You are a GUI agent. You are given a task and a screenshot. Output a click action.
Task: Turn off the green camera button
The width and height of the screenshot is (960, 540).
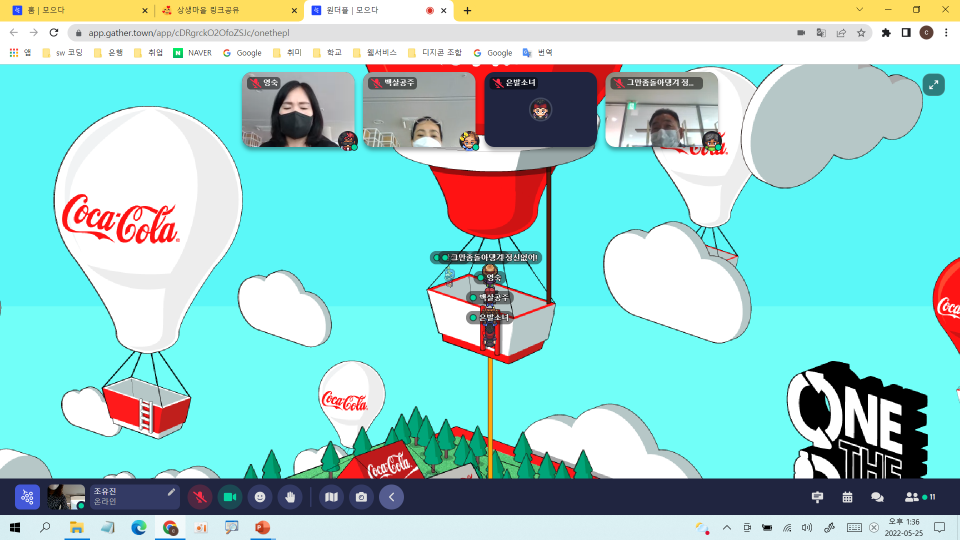[230, 497]
